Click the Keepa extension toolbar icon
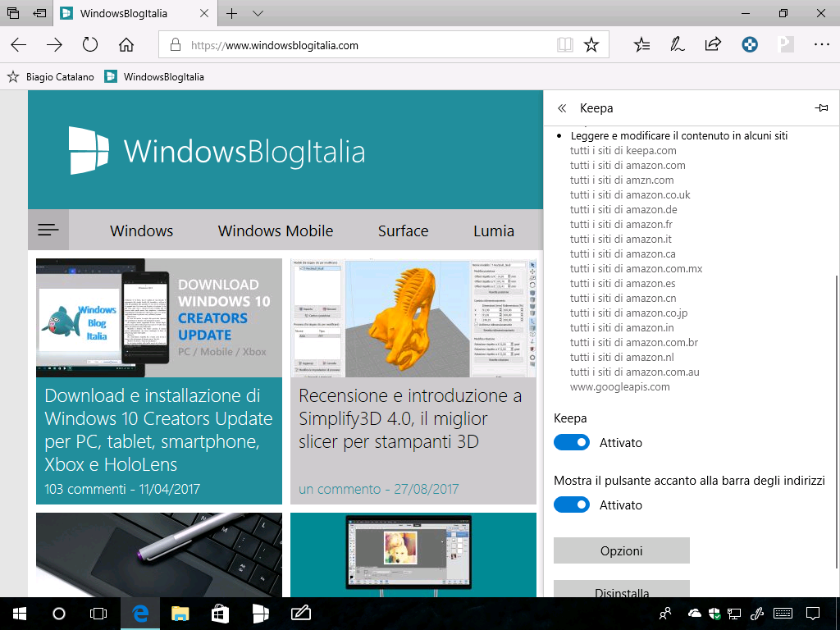This screenshot has height=630, width=840. coord(750,45)
